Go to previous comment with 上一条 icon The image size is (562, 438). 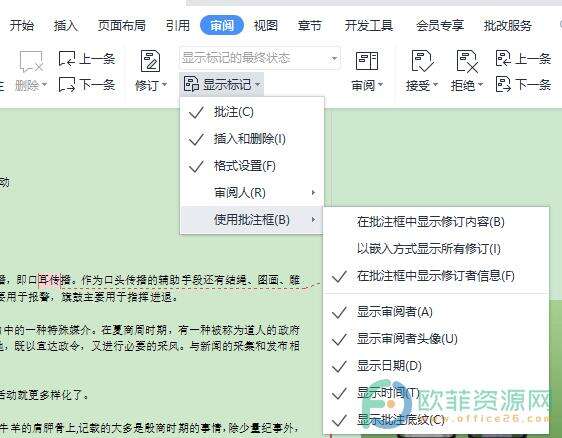67,59
